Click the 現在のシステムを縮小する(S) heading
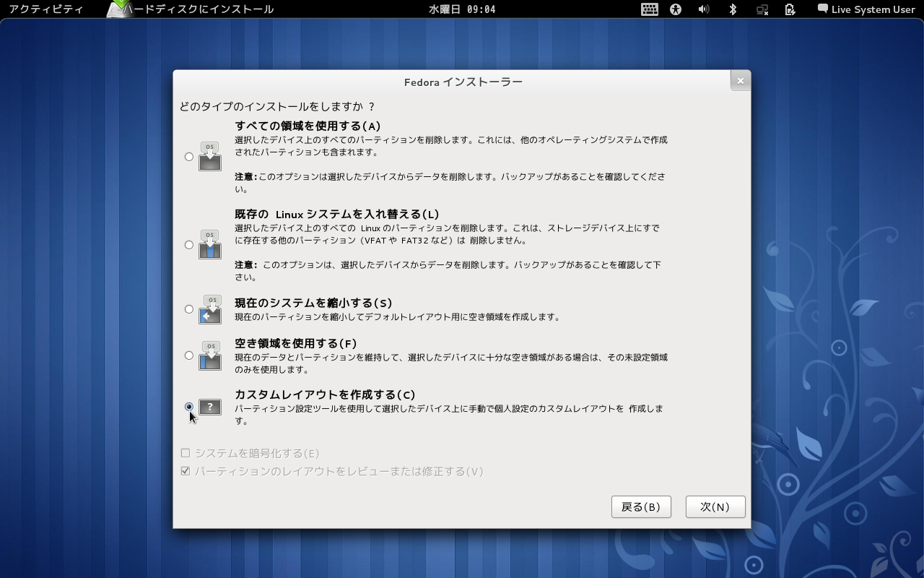This screenshot has width=924, height=578. [313, 303]
